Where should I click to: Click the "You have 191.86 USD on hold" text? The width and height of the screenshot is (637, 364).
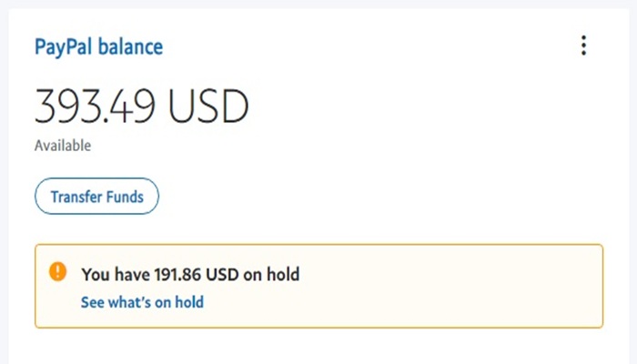(190, 273)
